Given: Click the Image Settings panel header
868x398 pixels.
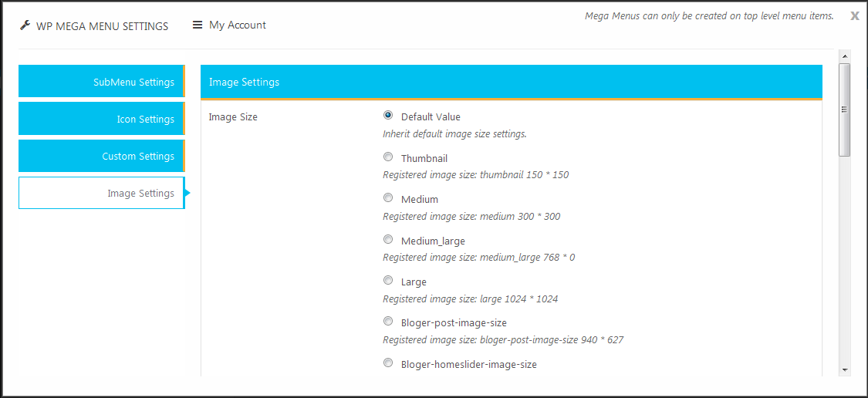Looking at the screenshot, I should click(512, 83).
